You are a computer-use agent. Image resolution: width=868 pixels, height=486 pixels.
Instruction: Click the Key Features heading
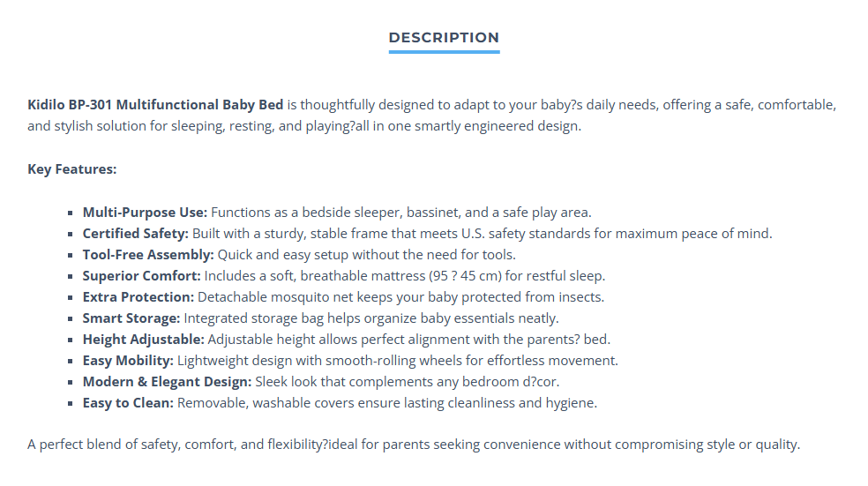(72, 168)
